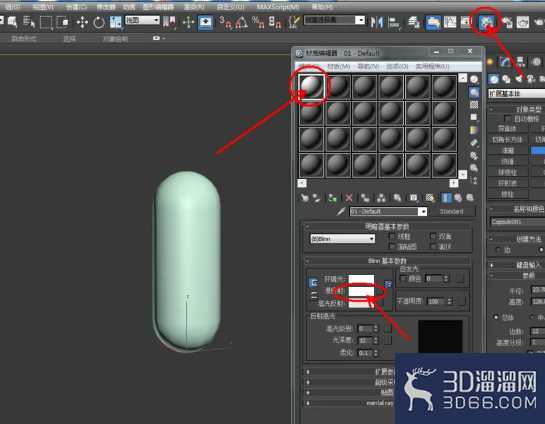Open the 视图 reference coordinate dropdown
Image resolution: width=545 pixels, height=424 pixels.
pos(143,21)
